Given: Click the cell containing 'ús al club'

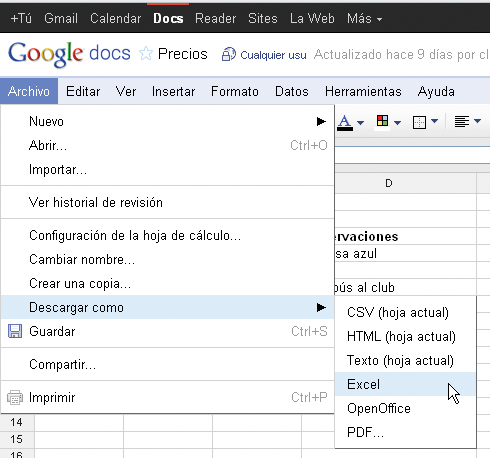Looking at the screenshot, I should (x=406, y=287).
